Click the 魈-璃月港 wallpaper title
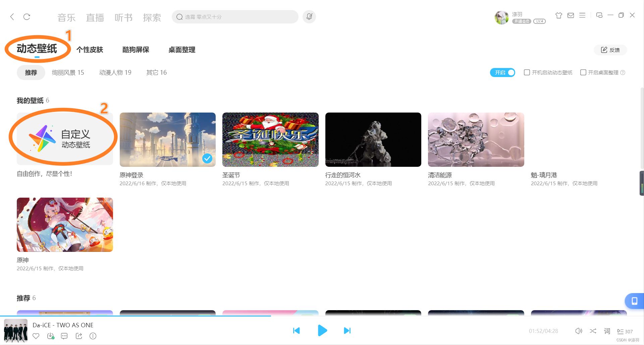This screenshot has height=345, width=644. [544, 175]
